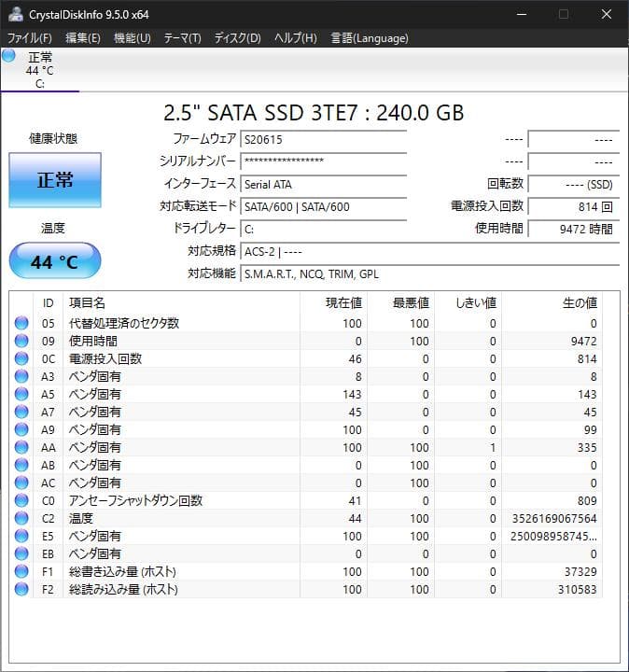
Task: Click the Serial ATA interface field
Action: [324, 184]
